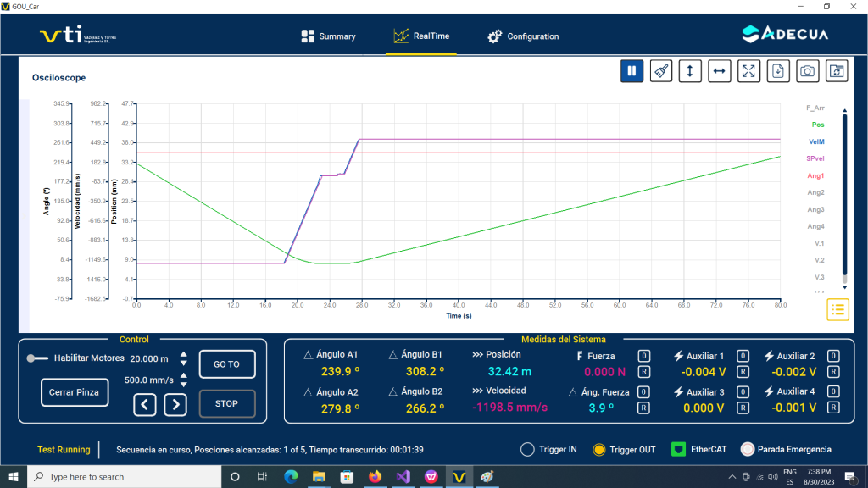Click the vertical autoscale arrow icon

pos(690,71)
